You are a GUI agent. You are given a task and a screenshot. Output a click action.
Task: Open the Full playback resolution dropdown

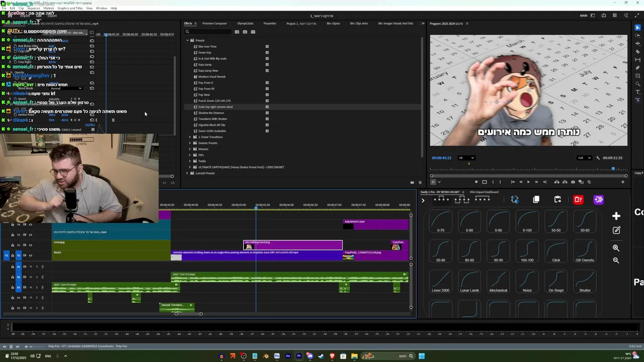click(x=584, y=158)
